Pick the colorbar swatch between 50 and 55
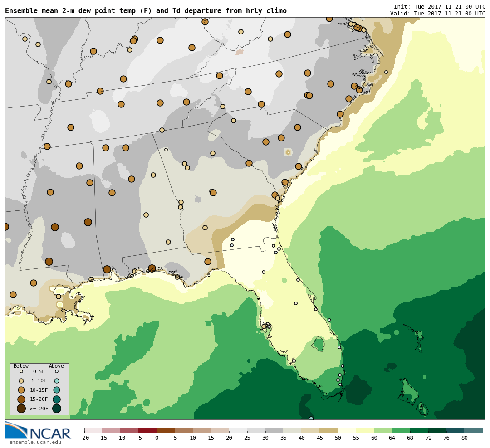 tap(347, 430)
